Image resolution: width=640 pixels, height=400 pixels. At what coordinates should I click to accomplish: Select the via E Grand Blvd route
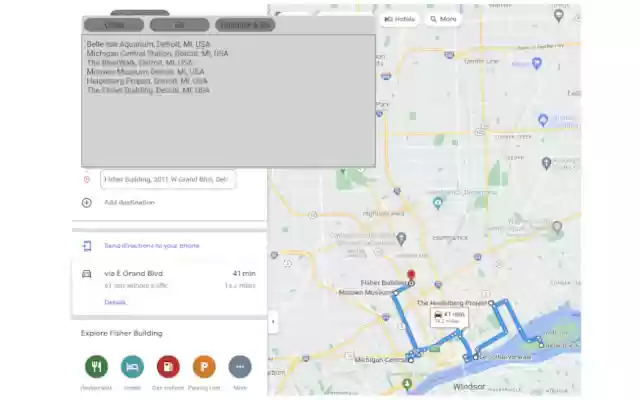click(x=169, y=289)
